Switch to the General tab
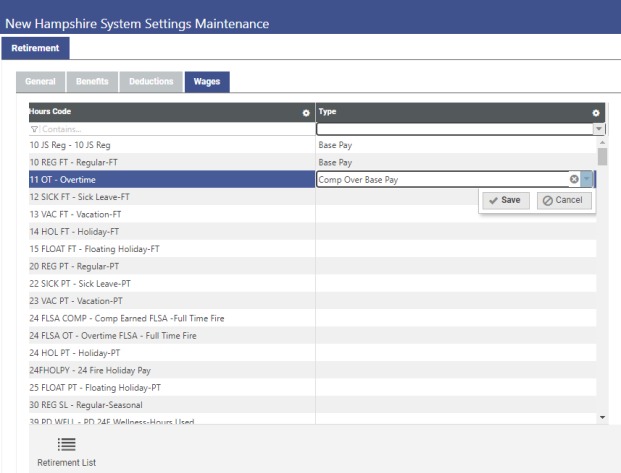Screen dimensions: 621x473 40,81
